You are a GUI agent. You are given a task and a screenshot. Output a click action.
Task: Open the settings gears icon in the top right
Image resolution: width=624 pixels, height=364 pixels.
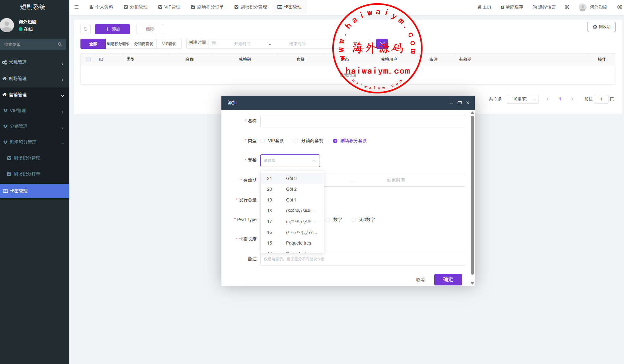pyautogui.click(x=619, y=7)
